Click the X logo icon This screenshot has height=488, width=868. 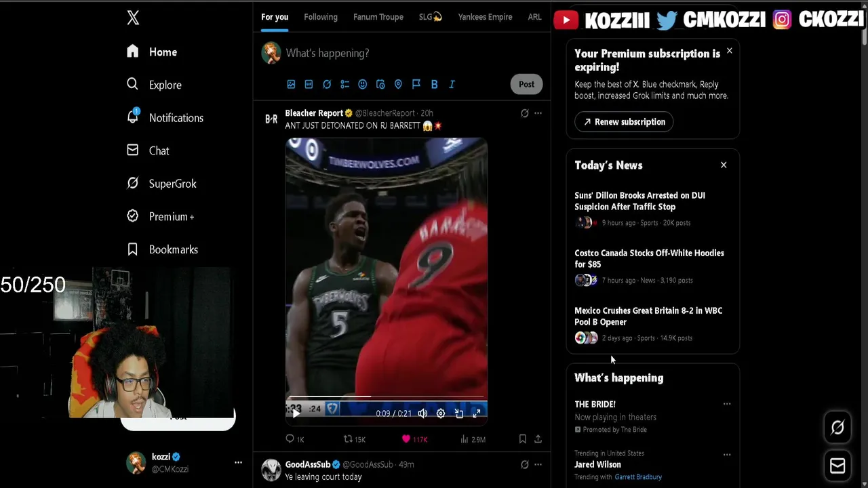[133, 18]
